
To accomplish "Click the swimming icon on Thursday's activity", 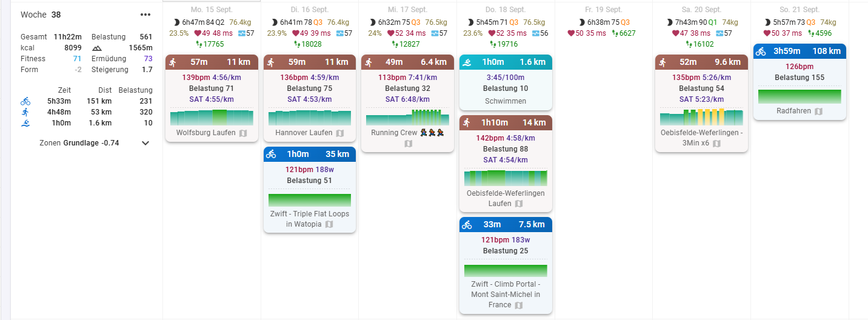I will pos(467,62).
